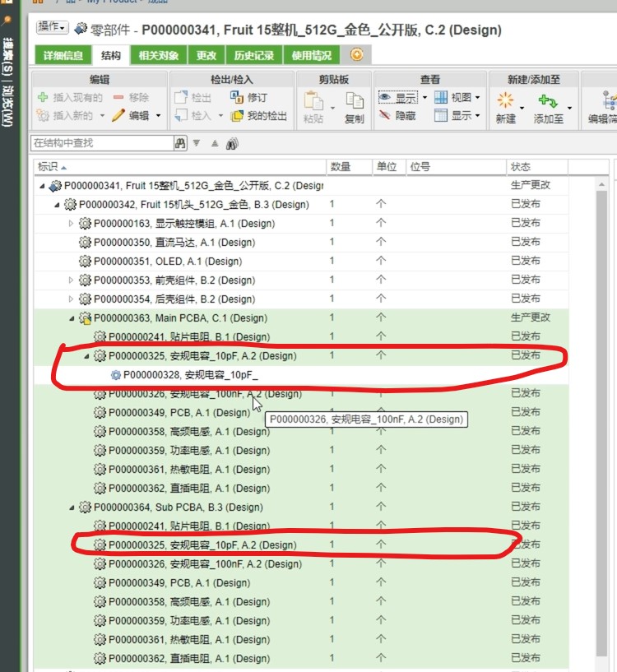Switch to the 历史记录 tab
Image resolution: width=617 pixels, height=672 pixels.
click(254, 55)
